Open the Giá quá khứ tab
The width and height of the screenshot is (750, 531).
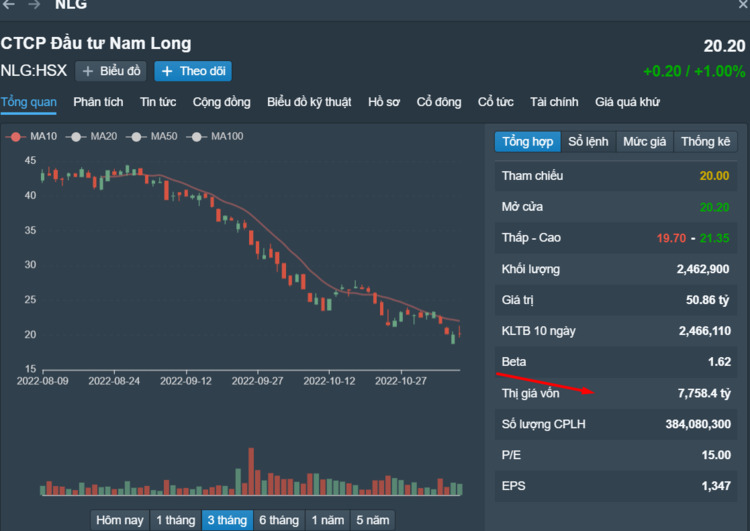pyautogui.click(x=627, y=102)
